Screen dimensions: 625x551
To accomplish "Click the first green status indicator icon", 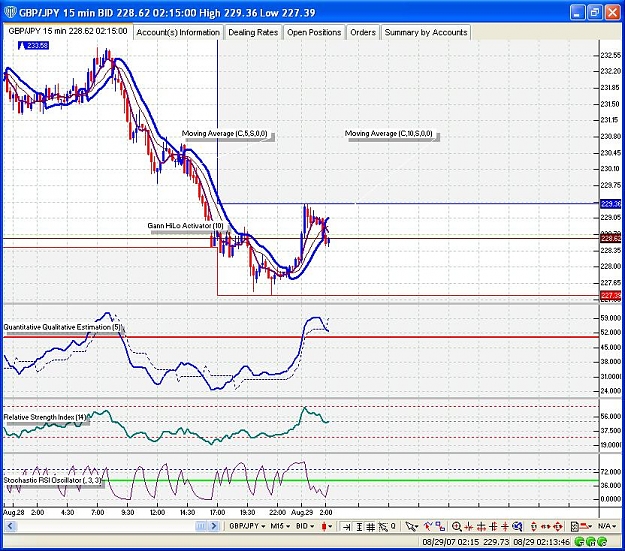I will click(x=580, y=542).
